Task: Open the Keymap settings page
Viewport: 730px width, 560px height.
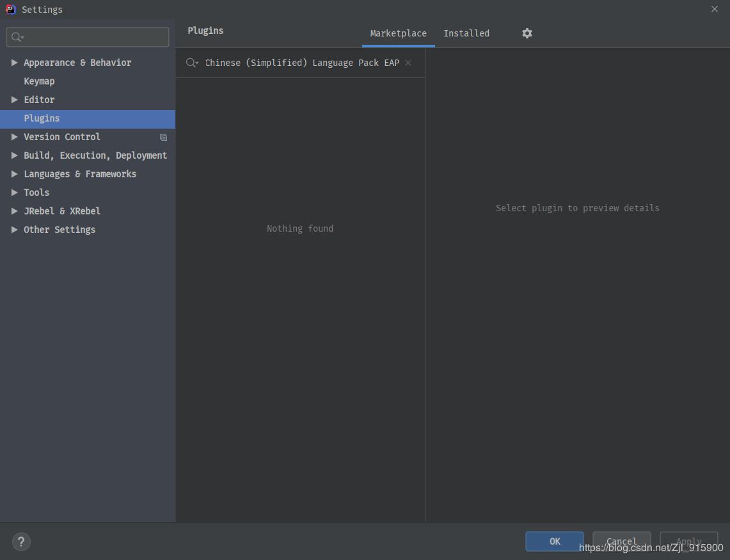Action: pos(39,81)
